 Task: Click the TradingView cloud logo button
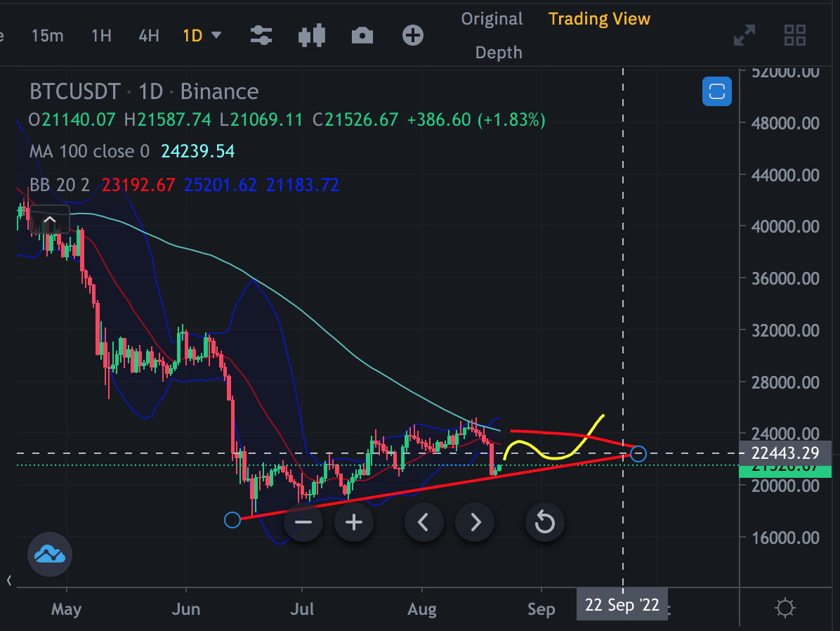[x=50, y=554]
